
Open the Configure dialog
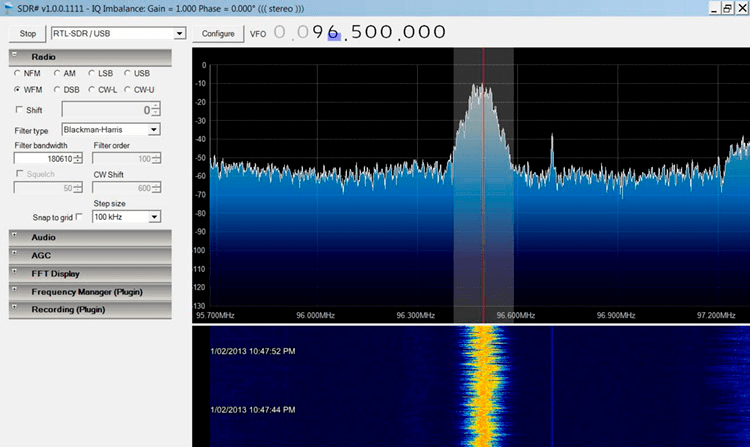click(x=218, y=33)
